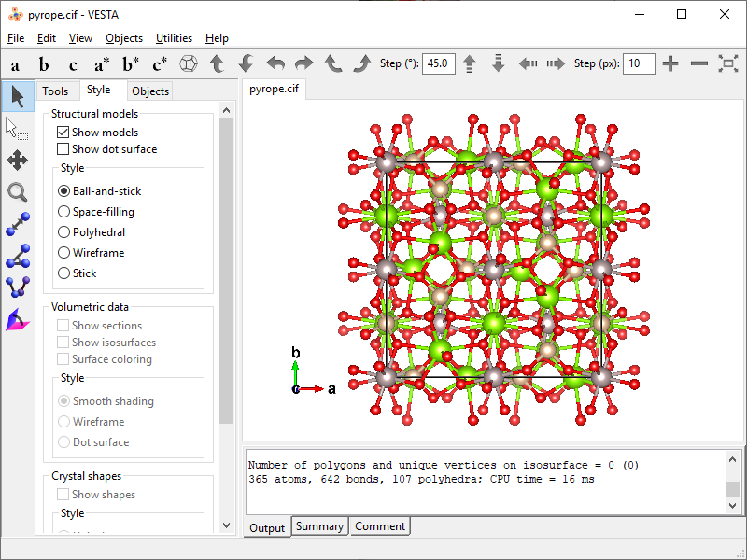The image size is (747, 560).
Task: Open the Objects menu in menu bar
Action: click(124, 38)
